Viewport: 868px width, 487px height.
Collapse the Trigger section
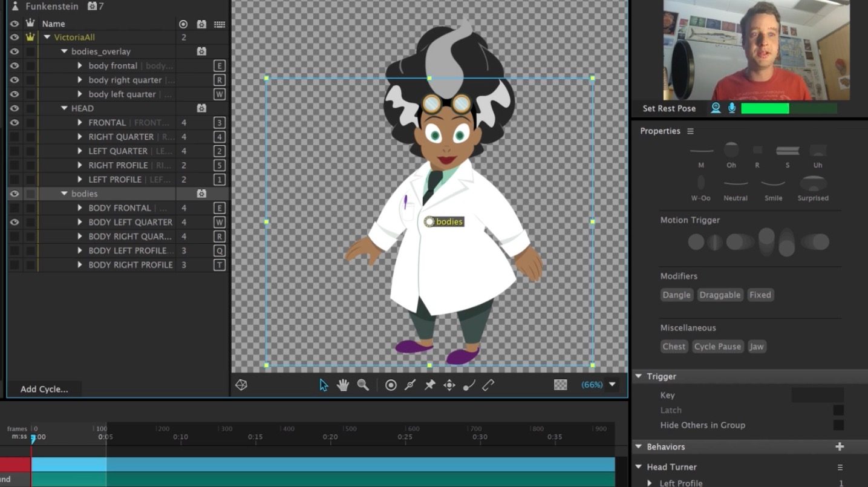[638, 376]
